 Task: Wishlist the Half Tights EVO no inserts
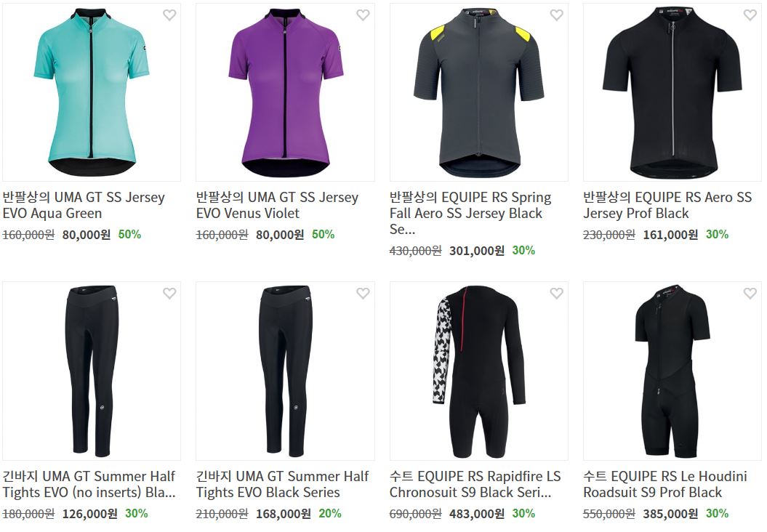[x=169, y=294]
